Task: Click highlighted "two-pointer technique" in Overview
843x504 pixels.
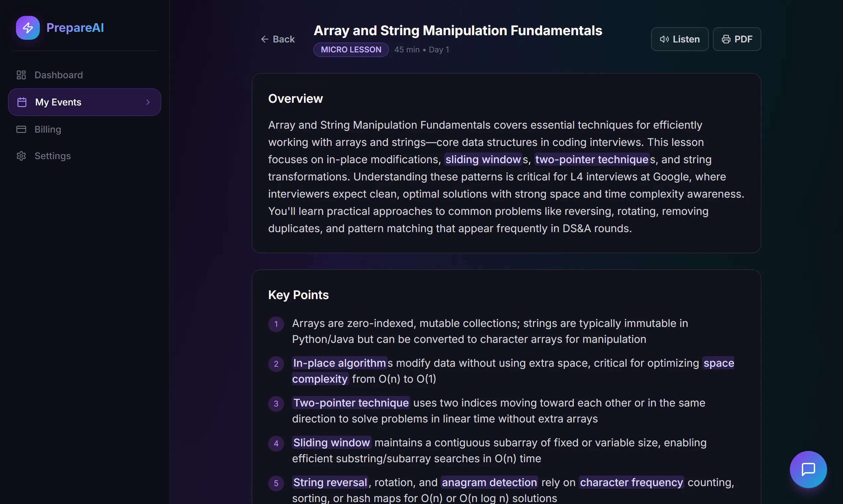Action: pyautogui.click(x=592, y=159)
